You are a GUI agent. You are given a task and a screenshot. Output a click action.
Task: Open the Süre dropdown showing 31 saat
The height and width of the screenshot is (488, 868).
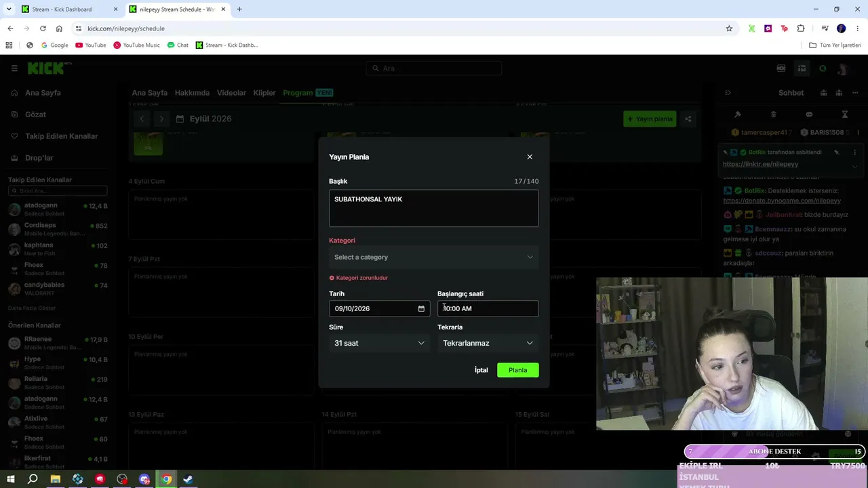379,343
